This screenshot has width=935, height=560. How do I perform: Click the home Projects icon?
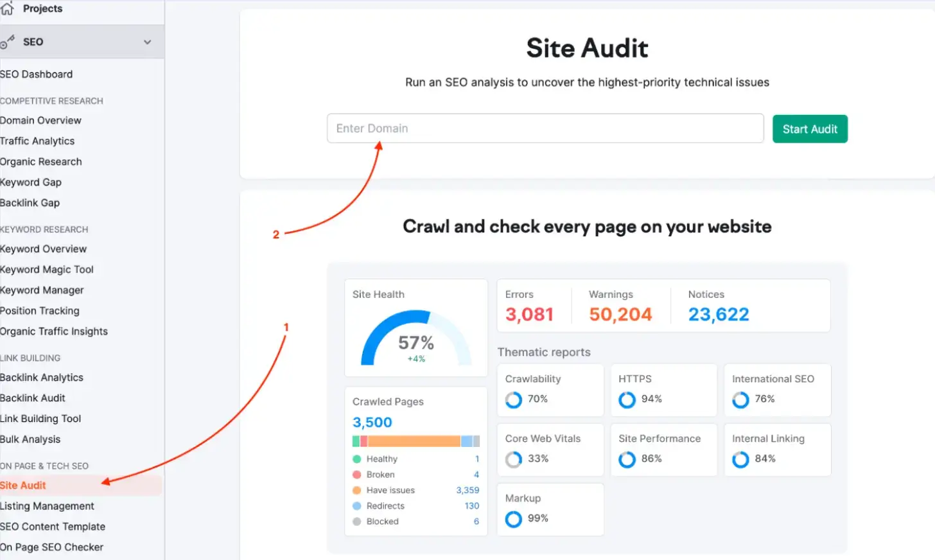[6, 8]
